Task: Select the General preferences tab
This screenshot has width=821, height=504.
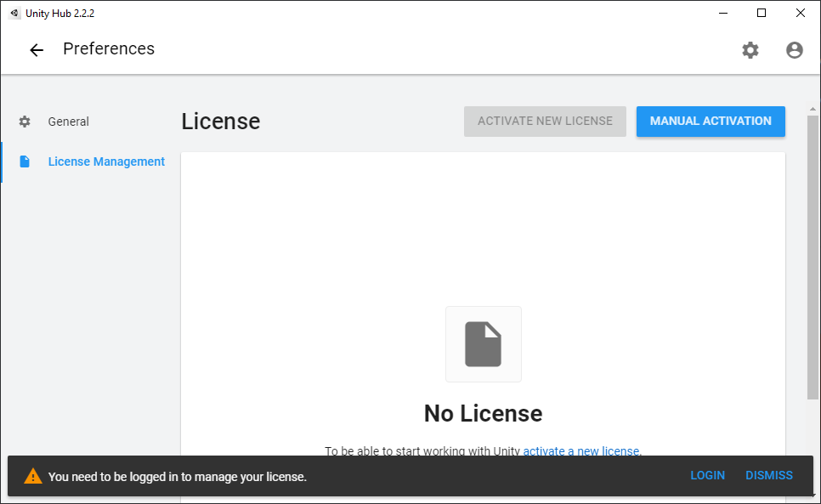Action: click(x=69, y=122)
